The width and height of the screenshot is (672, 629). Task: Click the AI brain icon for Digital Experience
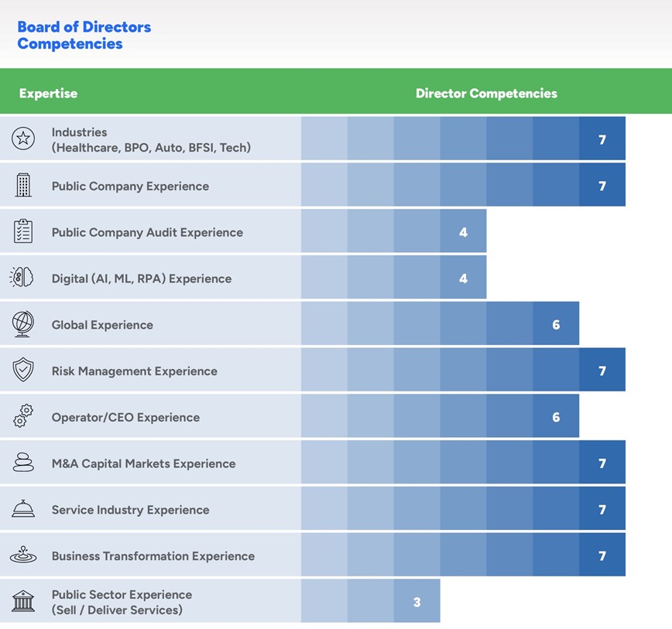(x=22, y=278)
